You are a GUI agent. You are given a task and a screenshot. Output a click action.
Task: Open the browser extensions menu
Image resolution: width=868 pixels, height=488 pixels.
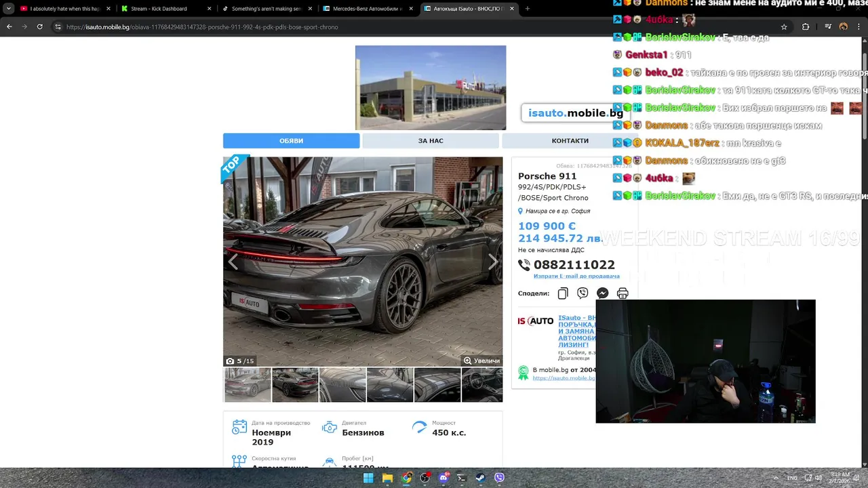[806, 27]
